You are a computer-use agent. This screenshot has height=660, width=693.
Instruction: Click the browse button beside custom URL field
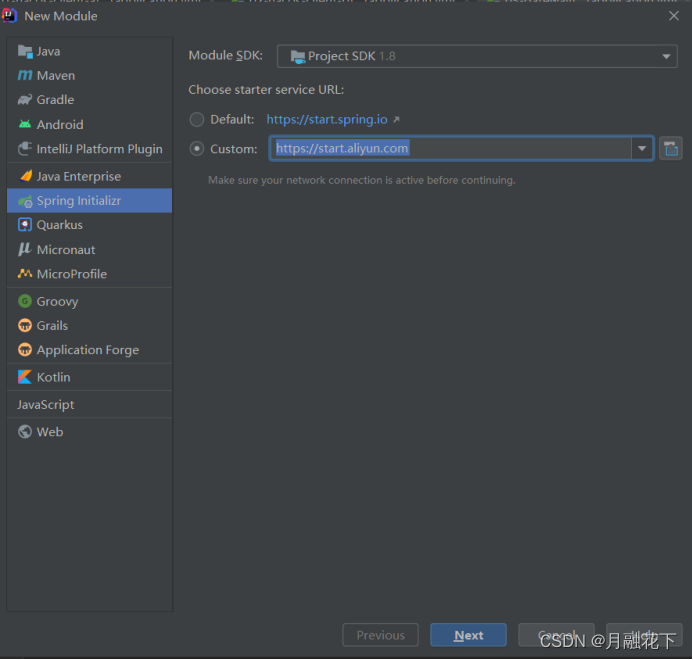(671, 149)
